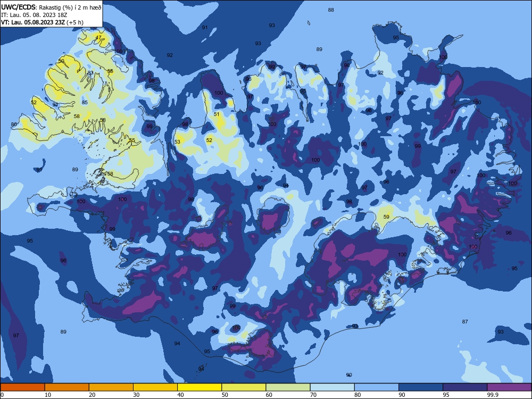532x399 pixels.
Task: Click the humidity value '47' on the map
Action: click(98, 38)
